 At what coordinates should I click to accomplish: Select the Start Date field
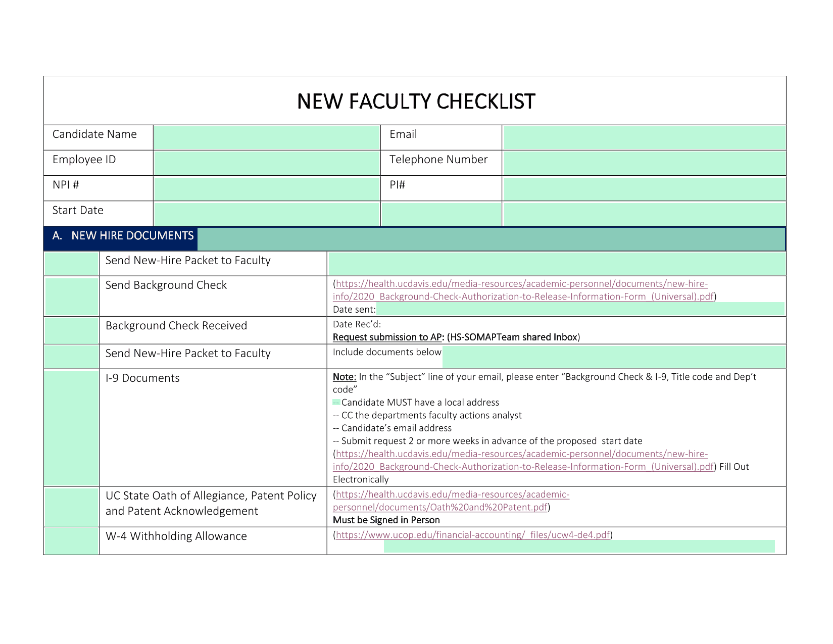266,214
